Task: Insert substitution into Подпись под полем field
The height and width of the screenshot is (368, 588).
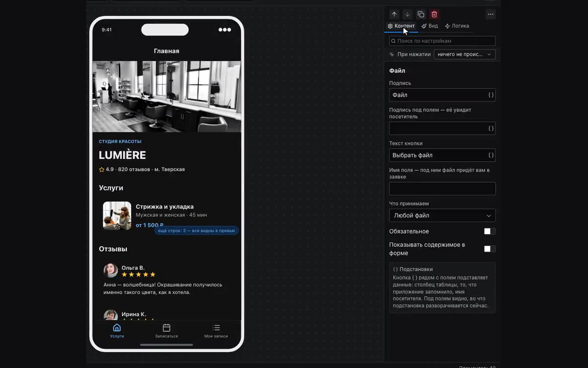Action: [491, 128]
